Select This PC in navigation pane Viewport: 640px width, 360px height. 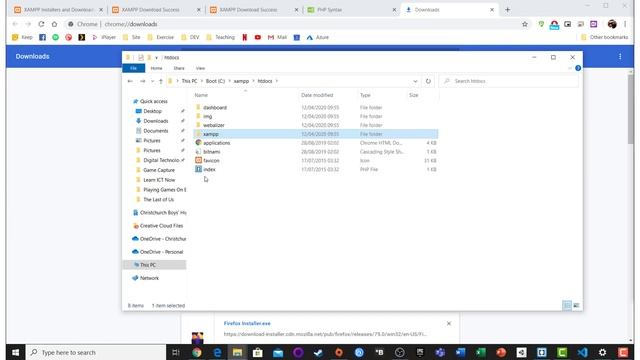pyautogui.click(x=155, y=265)
